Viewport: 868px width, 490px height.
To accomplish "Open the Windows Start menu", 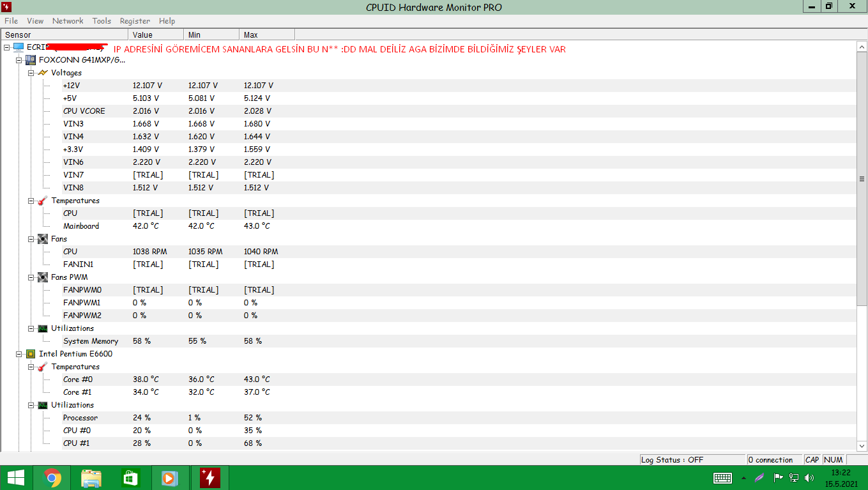I will pyautogui.click(x=15, y=478).
